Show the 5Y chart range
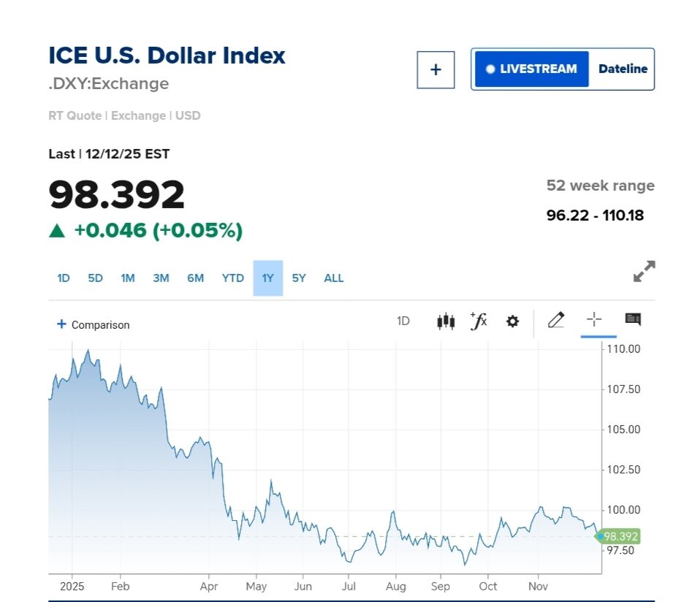Image resolution: width=700 pixels, height=602 pixels. pos(299,278)
